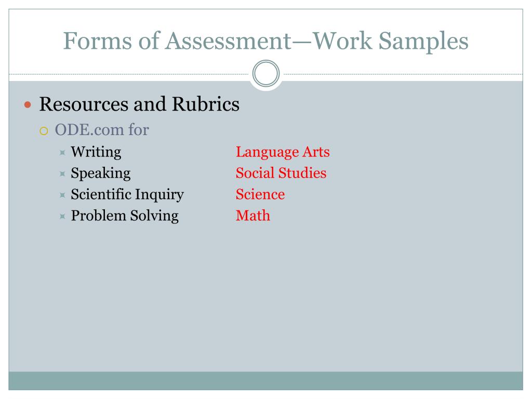Image resolution: width=532 pixels, height=399 pixels.
Task: Click the red Math label
Action: tap(253, 216)
